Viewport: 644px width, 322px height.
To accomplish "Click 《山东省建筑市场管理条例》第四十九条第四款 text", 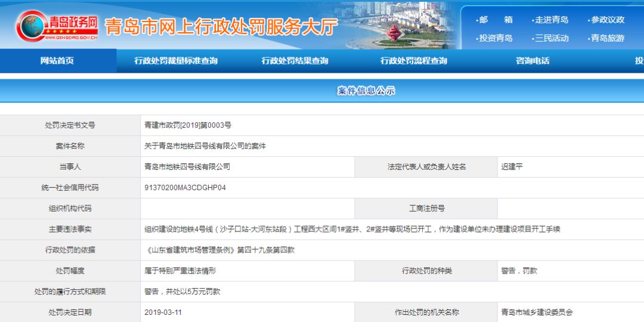I will (219, 250).
